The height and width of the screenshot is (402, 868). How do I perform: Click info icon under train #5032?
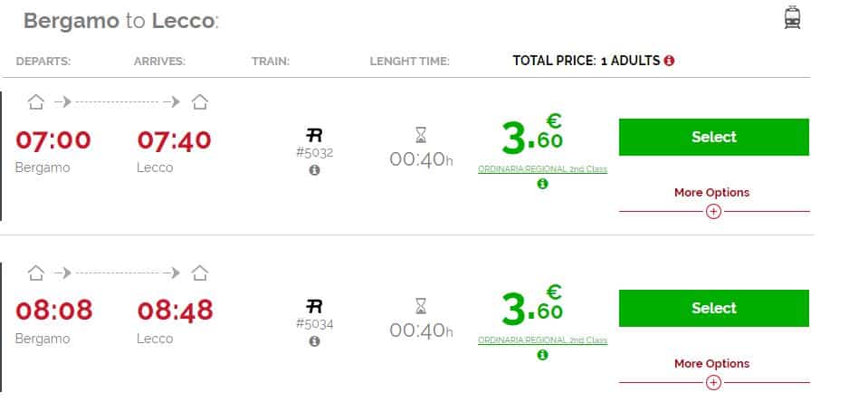pos(314,170)
